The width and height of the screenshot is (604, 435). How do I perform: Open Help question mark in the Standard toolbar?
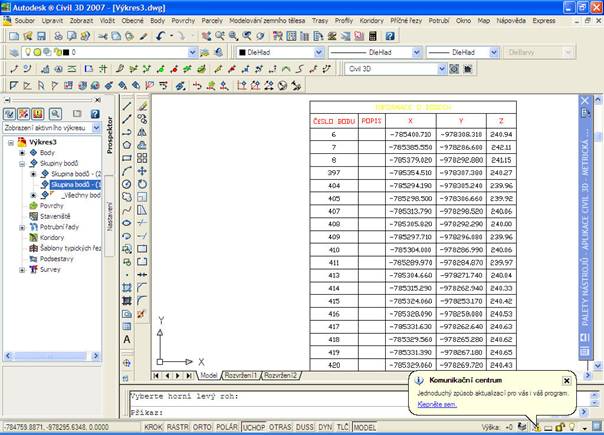pos(390,36)
